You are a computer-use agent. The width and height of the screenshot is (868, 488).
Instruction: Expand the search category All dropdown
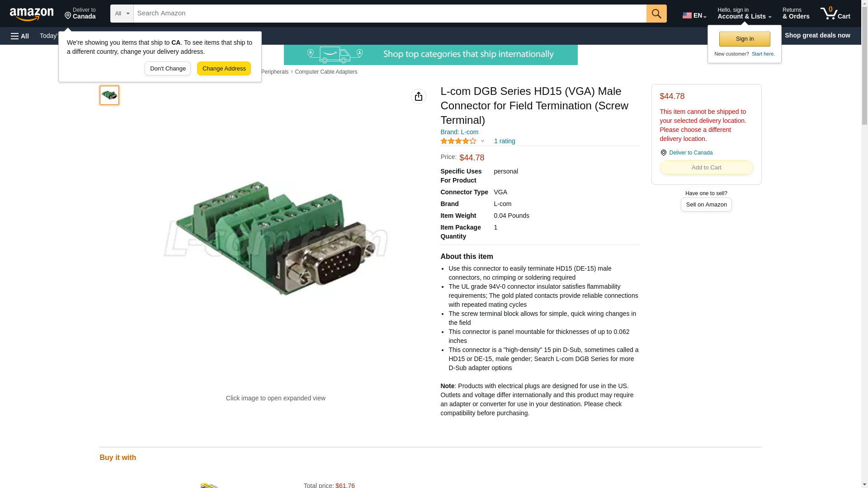[122, 14]
